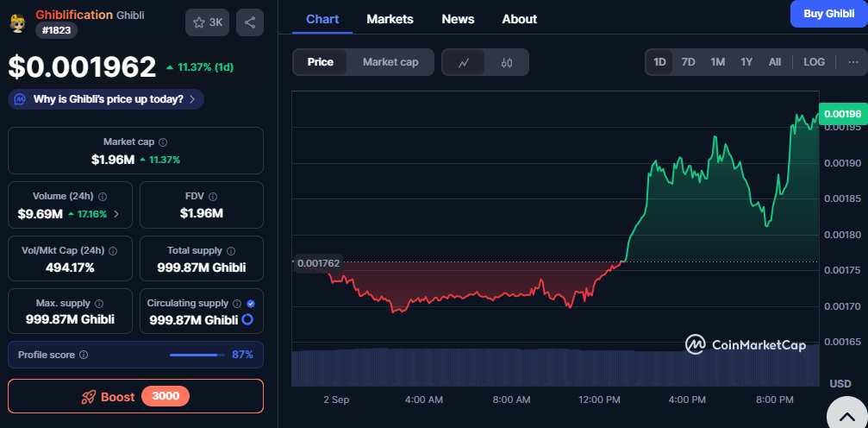This screenshot has width=868, height=428.
Task: Open FDV info icon
Action: point(213,196)
